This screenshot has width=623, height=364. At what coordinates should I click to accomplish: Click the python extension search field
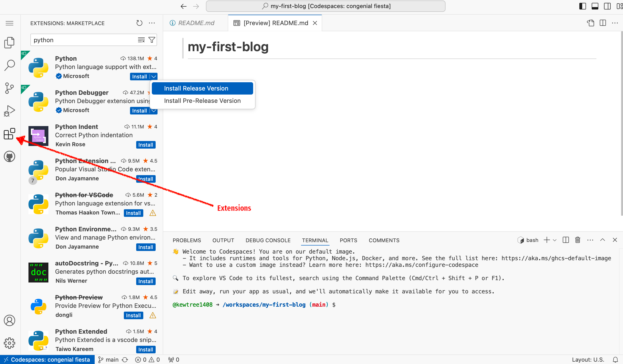[84, 40]
